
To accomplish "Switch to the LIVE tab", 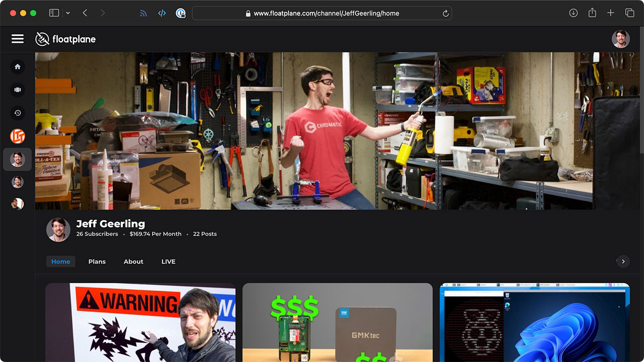I will coord(168,261).
